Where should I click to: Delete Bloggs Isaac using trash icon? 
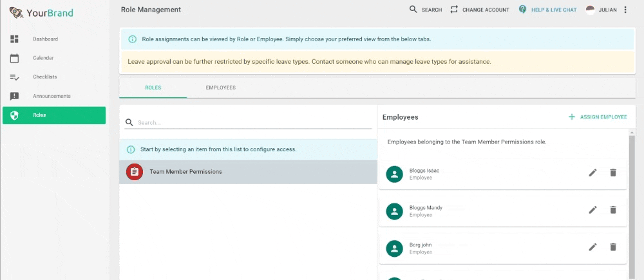(613, 173)
